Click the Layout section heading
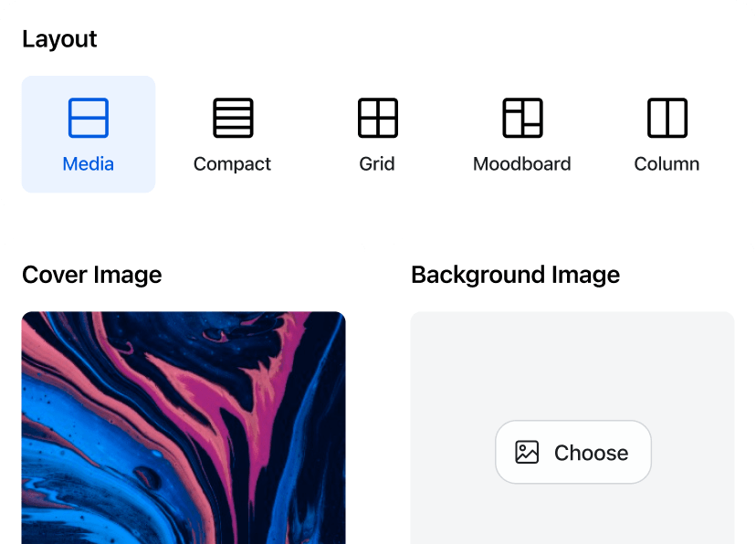 click(59, 38)
